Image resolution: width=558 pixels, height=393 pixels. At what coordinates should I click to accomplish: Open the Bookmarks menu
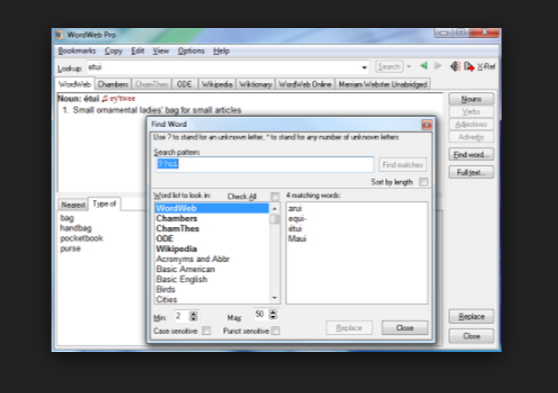click(77, 51)
